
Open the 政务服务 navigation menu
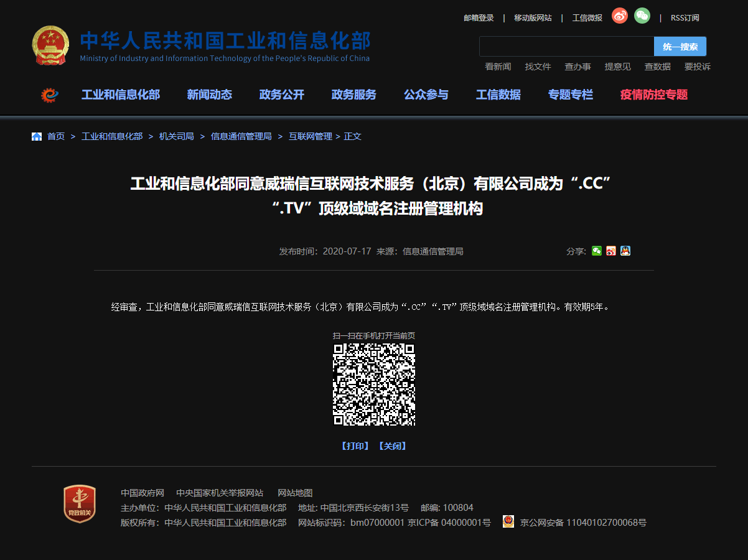tap(354, 95)
